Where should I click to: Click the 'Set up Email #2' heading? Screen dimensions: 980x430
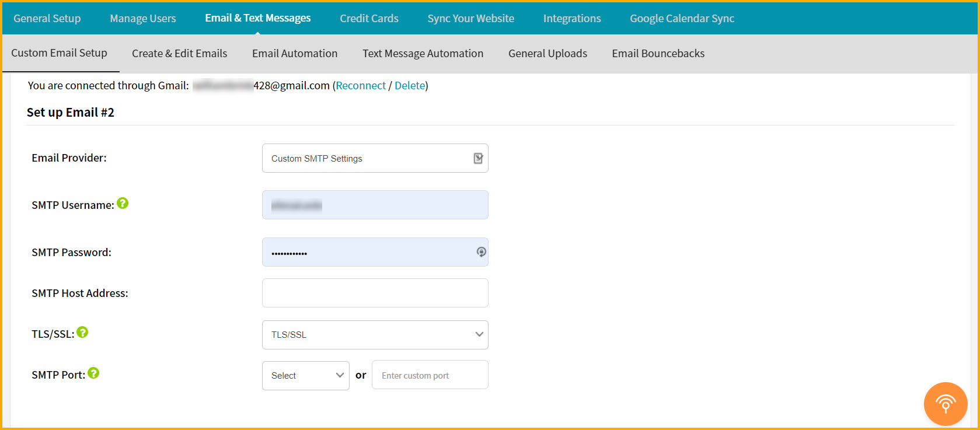pyautogui.click(x=71, y=113)
